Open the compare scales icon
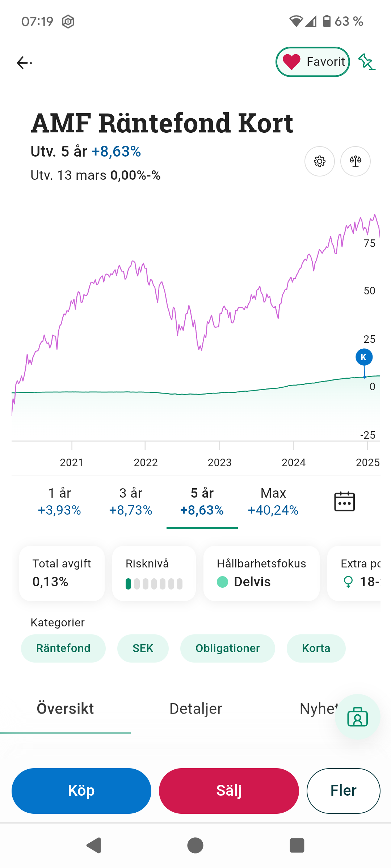The width and height of the screenshot is (391, 868). tap(355, 161)
